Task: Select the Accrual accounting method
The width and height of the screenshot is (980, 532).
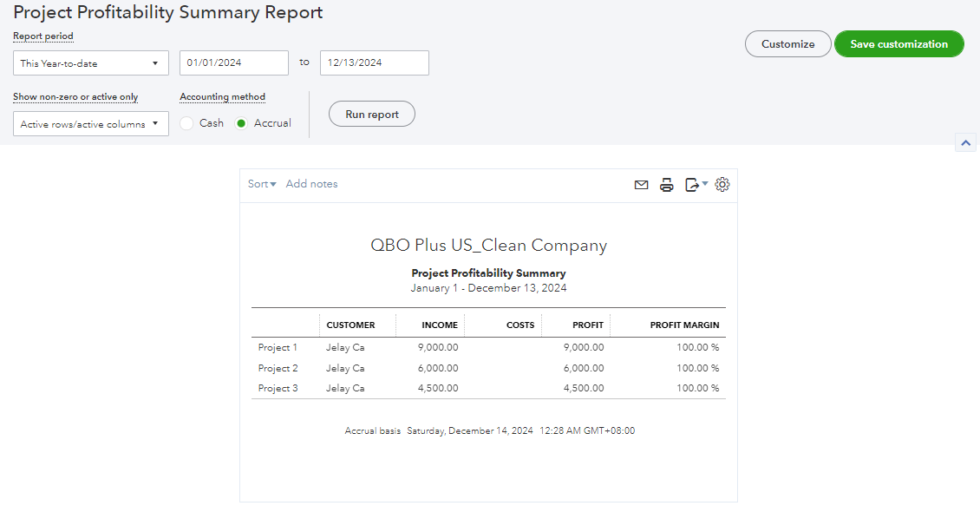Action: tap(241, 123)
